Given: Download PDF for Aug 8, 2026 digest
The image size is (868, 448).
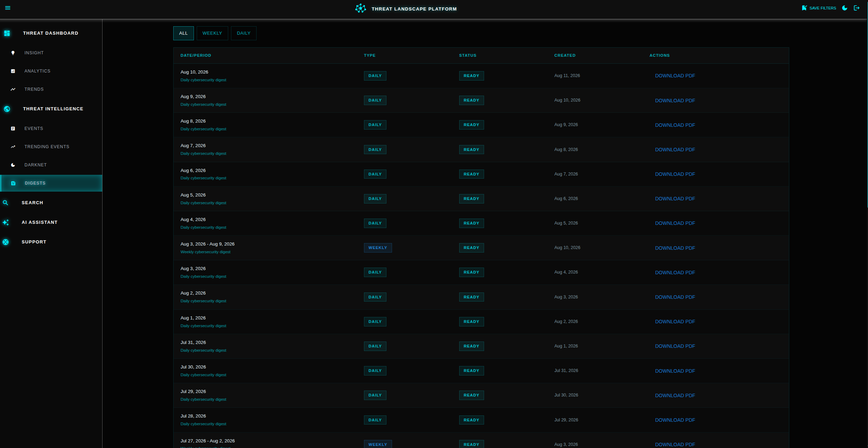Looking at the screenshot, I should point(675,125).
